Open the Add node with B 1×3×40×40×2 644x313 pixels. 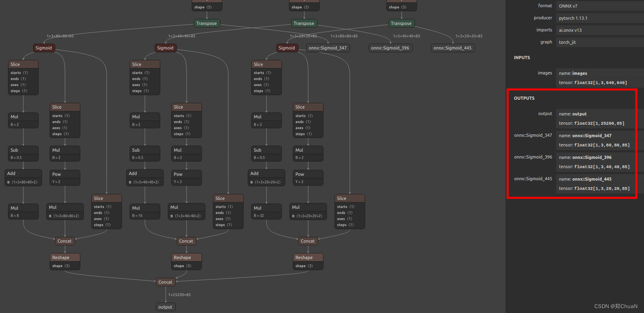pos(145,177)
